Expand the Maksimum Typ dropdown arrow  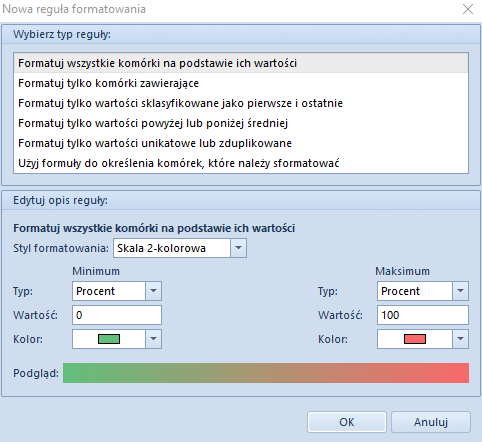click(x=460, y=291)
